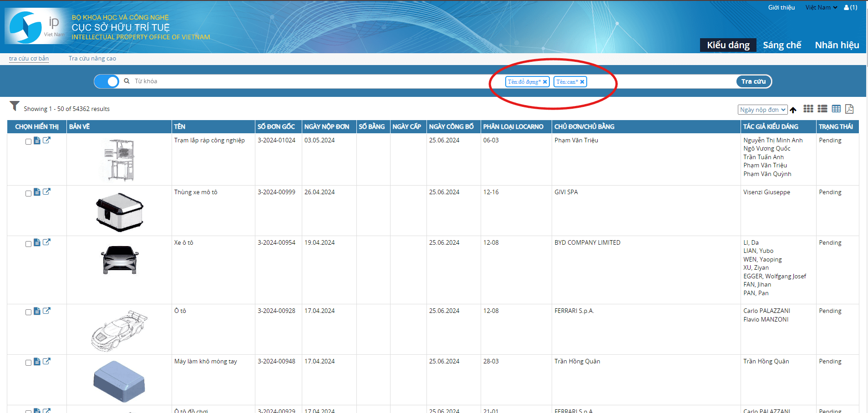This screenshot has width=868, height=413.
Task: Click the Tra cứu search button
Action: click(x=753, y=81)
